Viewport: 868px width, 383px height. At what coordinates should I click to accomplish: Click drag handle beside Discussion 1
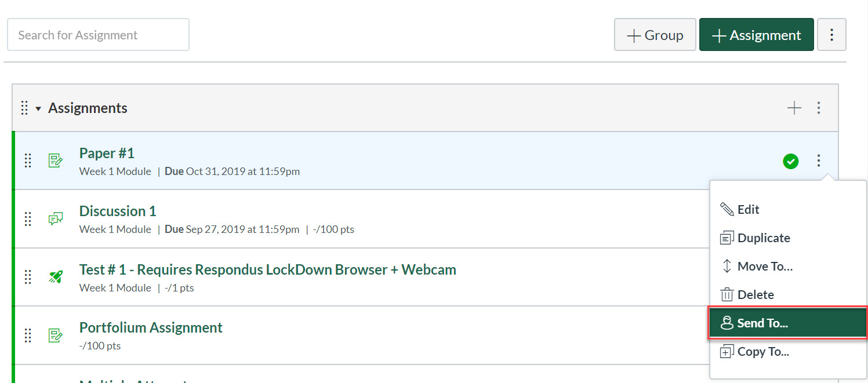pos(28,219)
